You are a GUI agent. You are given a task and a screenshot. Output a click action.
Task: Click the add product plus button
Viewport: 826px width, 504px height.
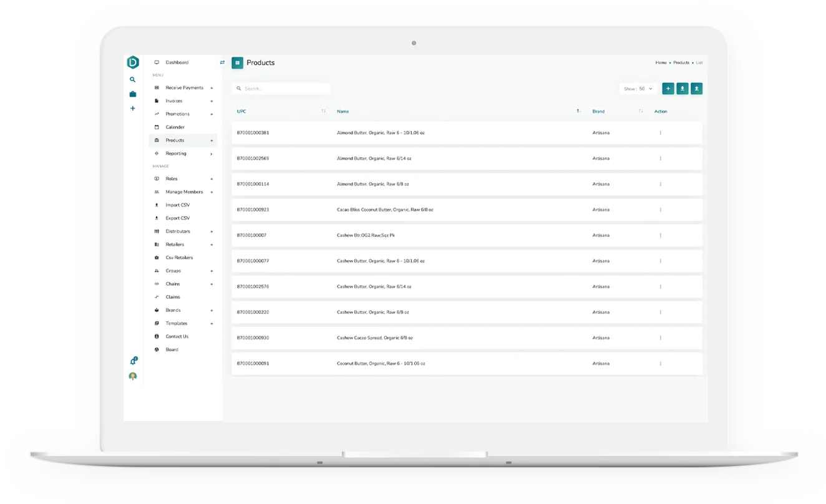[x=668, y=89]
